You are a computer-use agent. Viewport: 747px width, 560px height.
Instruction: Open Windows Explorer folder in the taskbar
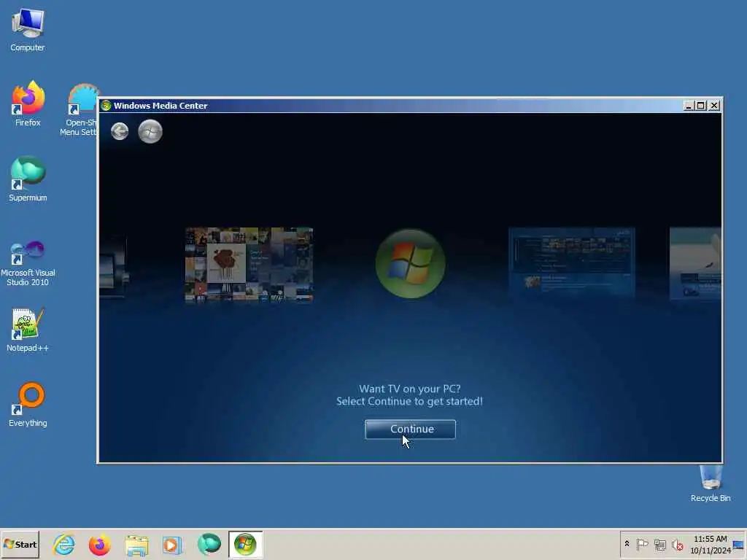136,545
